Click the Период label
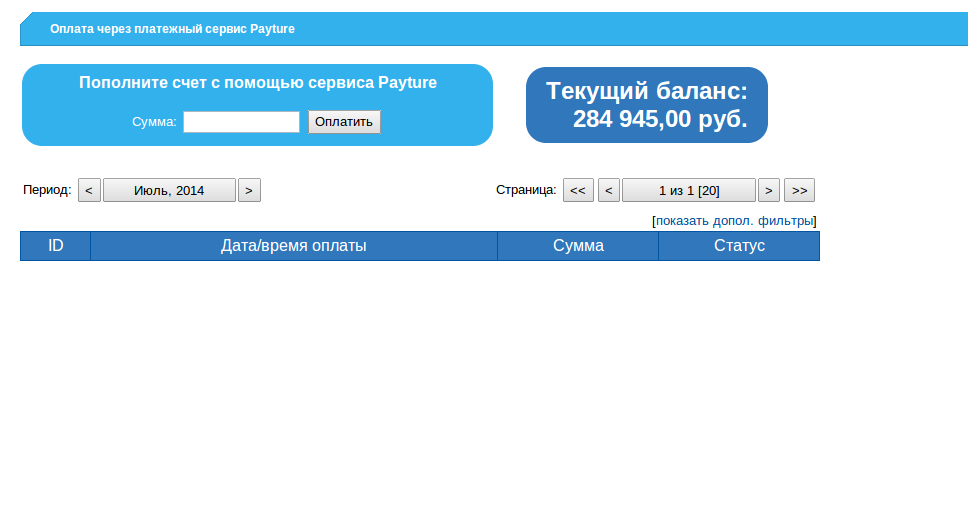 coord(47,189)
